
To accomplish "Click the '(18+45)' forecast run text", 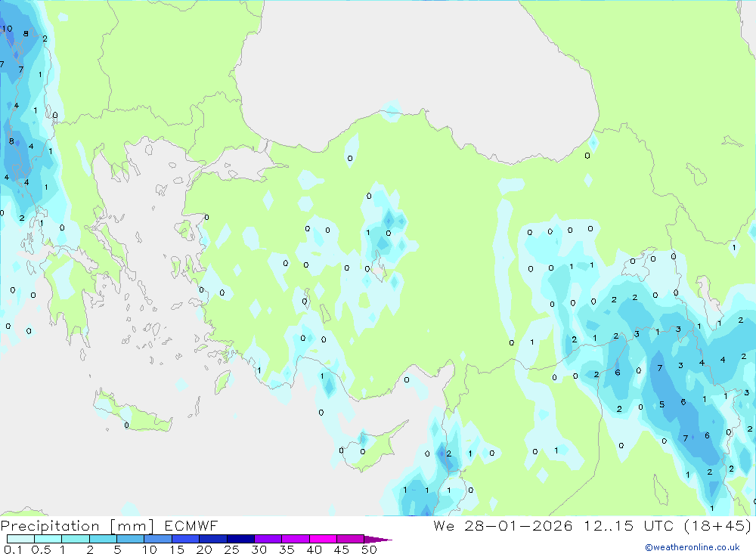I will [x=718, y=525].
